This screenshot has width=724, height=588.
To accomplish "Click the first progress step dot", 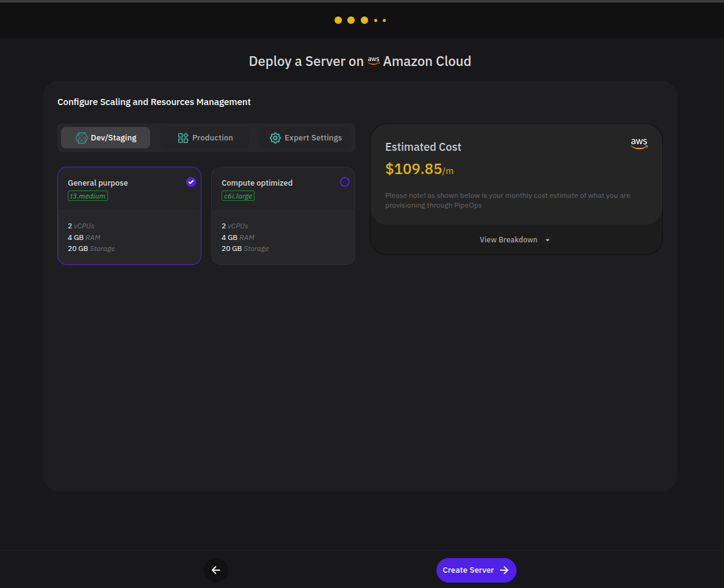I will coord(338,20).
